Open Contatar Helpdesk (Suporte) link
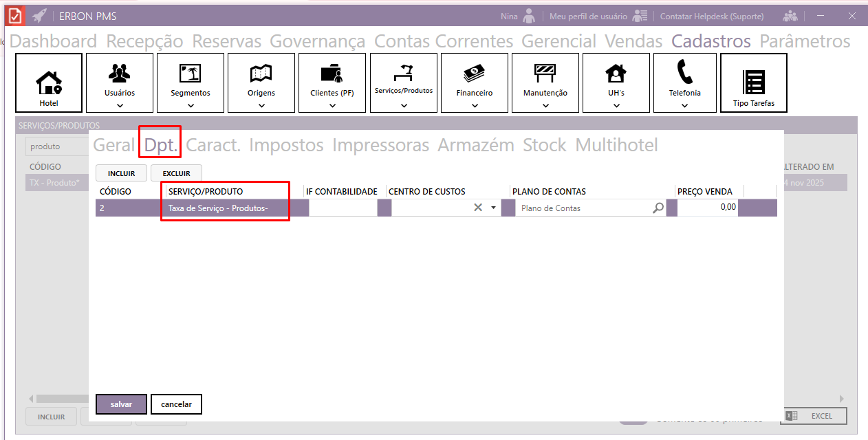Viewport: 868px width, 440px height. click(x=710, y=16)
